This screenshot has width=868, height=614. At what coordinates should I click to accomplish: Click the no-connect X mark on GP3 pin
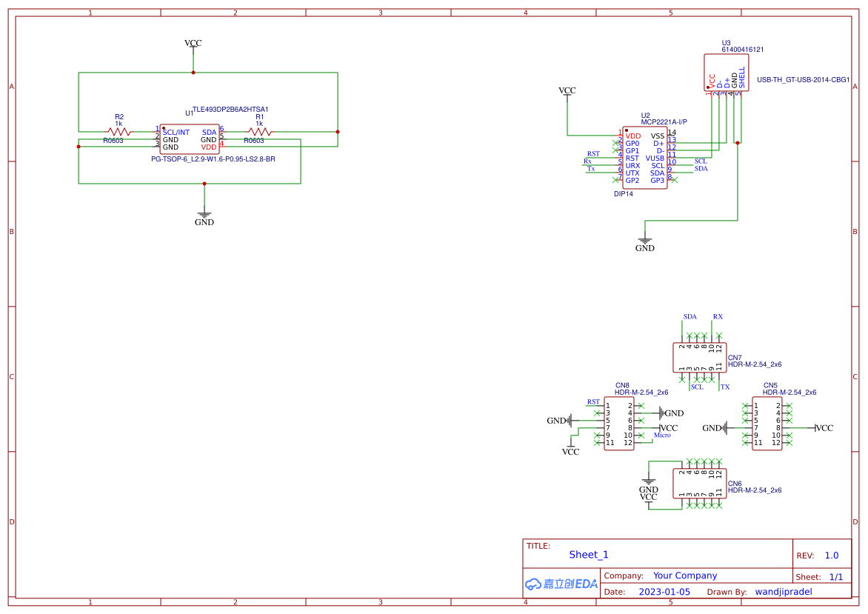pos(675,180)
